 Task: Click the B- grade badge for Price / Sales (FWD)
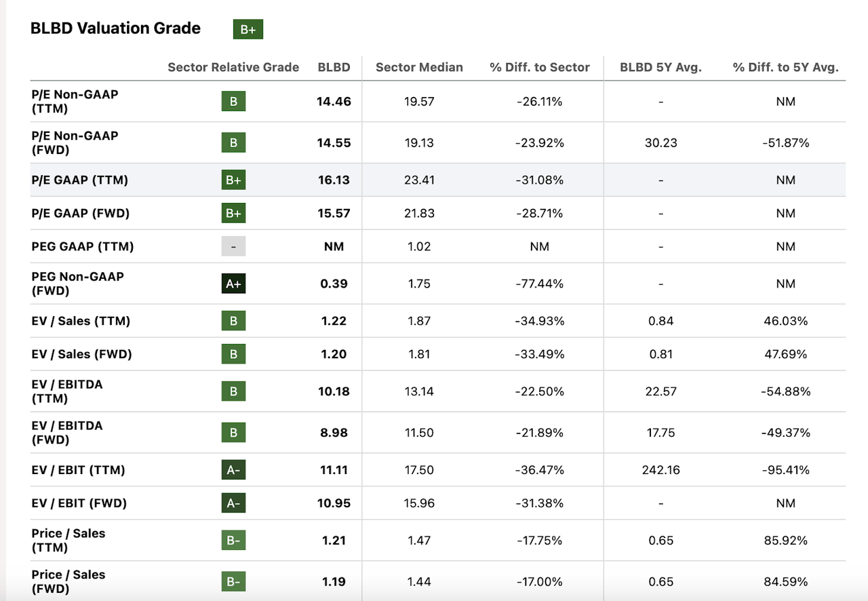(233, 582)
